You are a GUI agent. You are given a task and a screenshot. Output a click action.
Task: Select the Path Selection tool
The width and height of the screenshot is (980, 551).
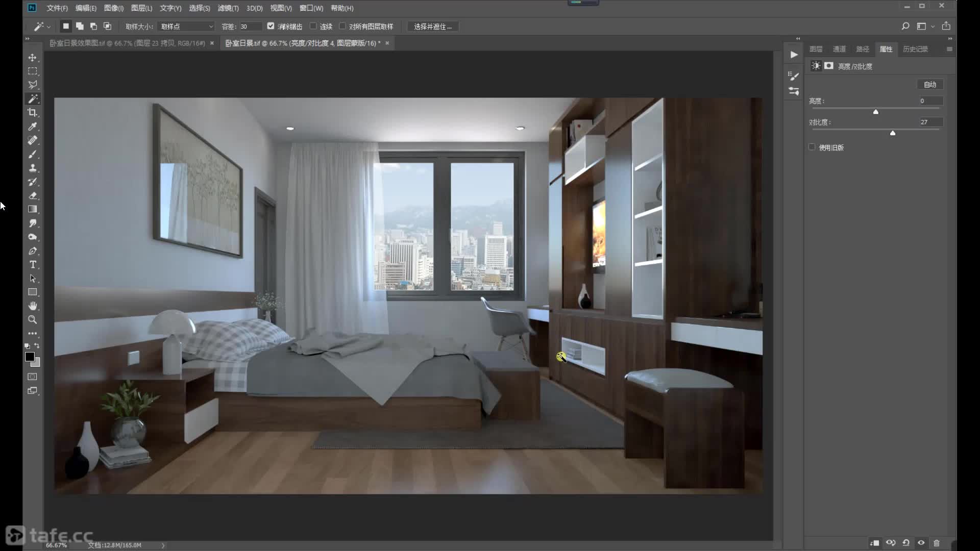(32, 279)
